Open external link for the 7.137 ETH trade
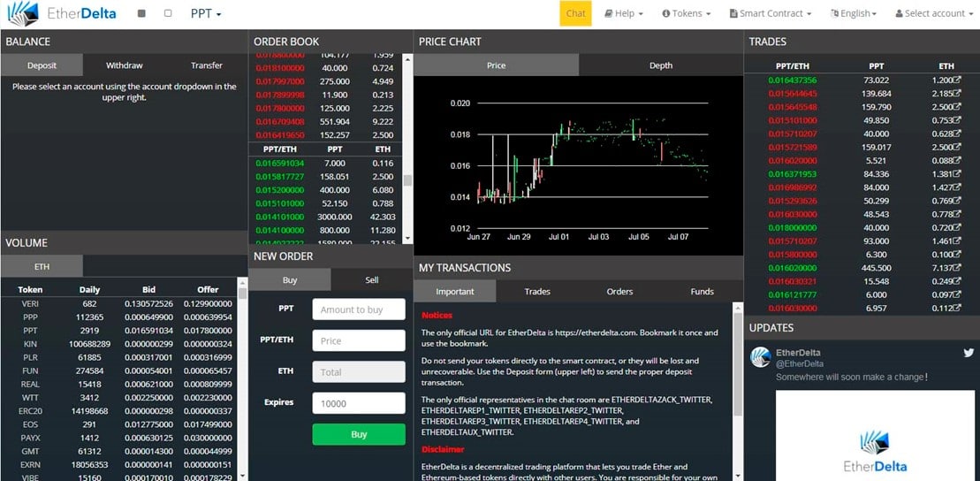Screen dimensions: 980x481 tap(958, 268)
